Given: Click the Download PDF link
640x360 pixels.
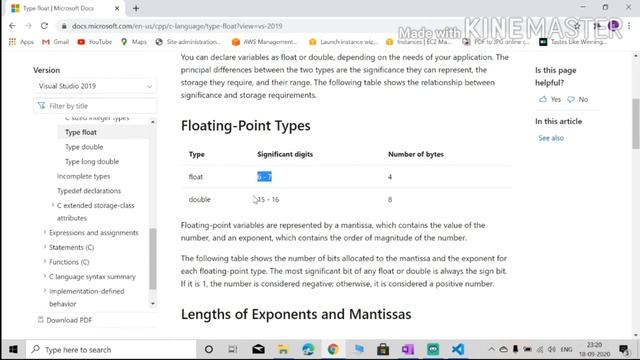Looking at the screenshot, I should pos(65,320).
